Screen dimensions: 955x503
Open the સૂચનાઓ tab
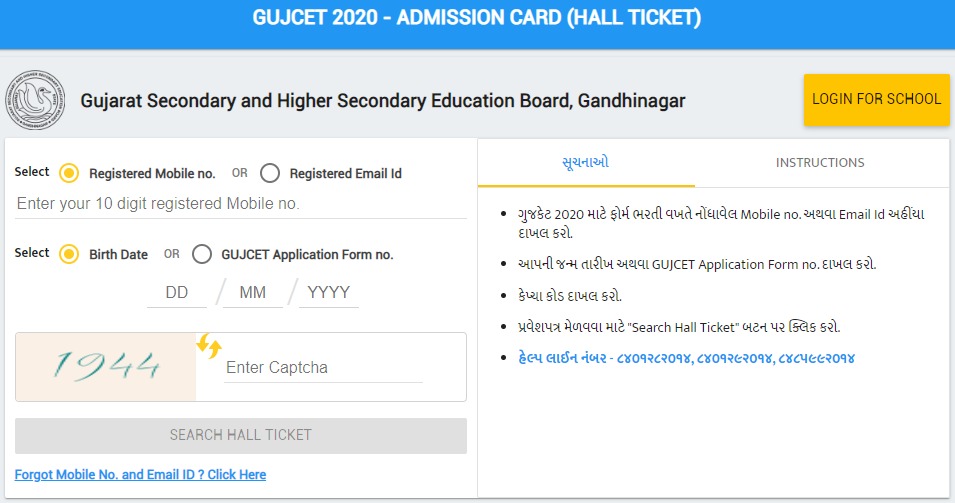click(x=585, y=163)
